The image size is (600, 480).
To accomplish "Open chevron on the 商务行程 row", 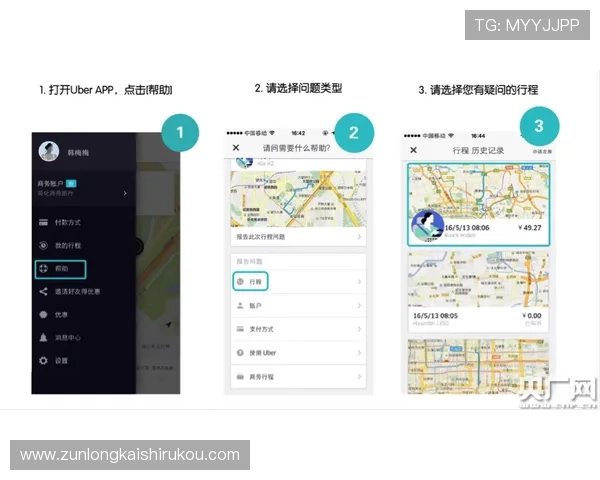I will 359,377.
